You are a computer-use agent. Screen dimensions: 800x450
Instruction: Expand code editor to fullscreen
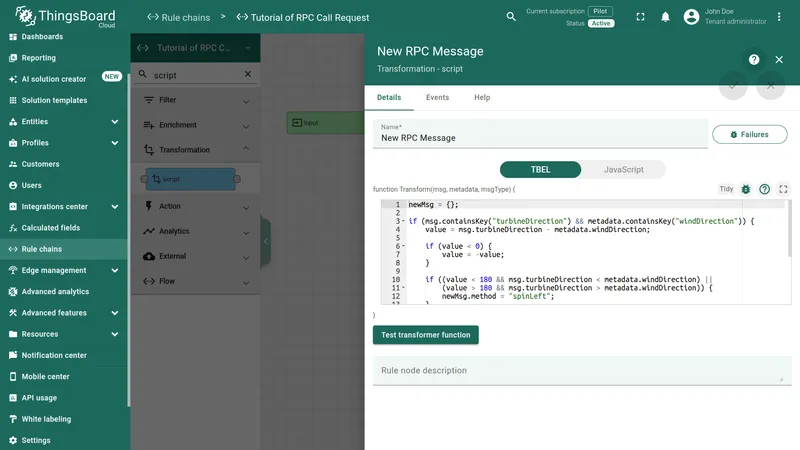coord(783,190)
